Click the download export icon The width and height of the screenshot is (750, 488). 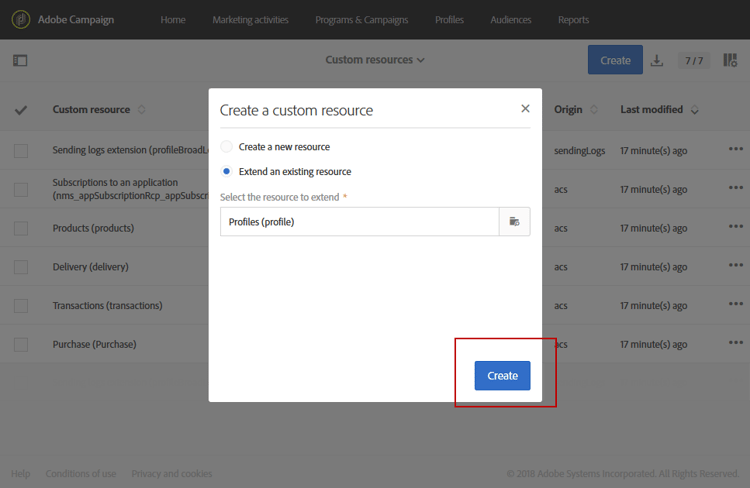pos(657,60)
